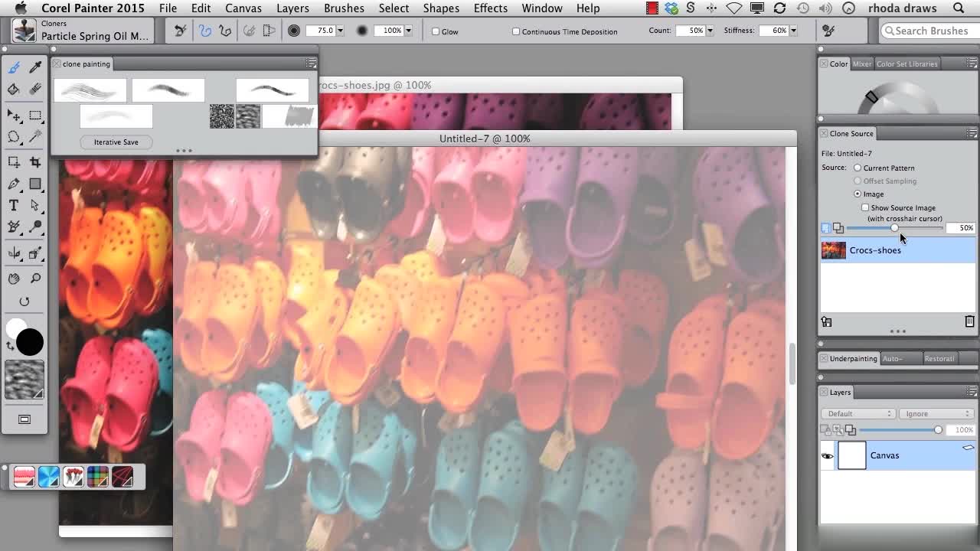The height and width of the screenshot is (551, 980).
Task: Swap main and additional colors
Action: click(10, 346)
